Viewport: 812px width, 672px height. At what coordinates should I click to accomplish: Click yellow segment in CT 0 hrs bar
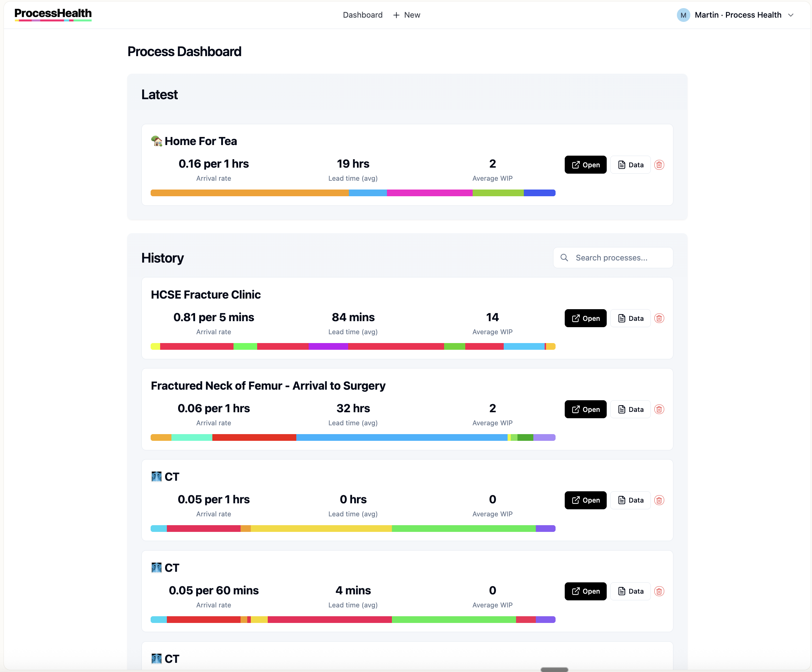pyautogui.click(x=321, y=528)
